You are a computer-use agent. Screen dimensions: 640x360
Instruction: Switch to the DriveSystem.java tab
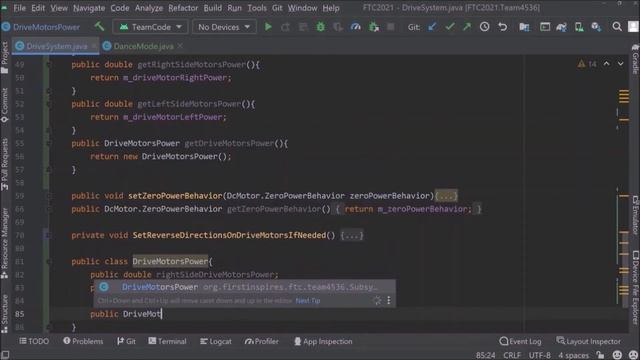click(56, 46)
